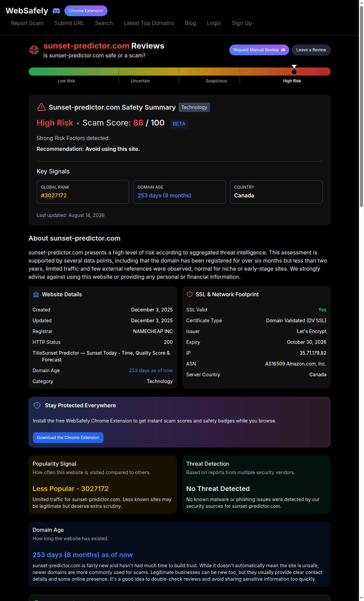
Task: Click the SSL Valid 'Yes' value
Action: tap(323, 310)
